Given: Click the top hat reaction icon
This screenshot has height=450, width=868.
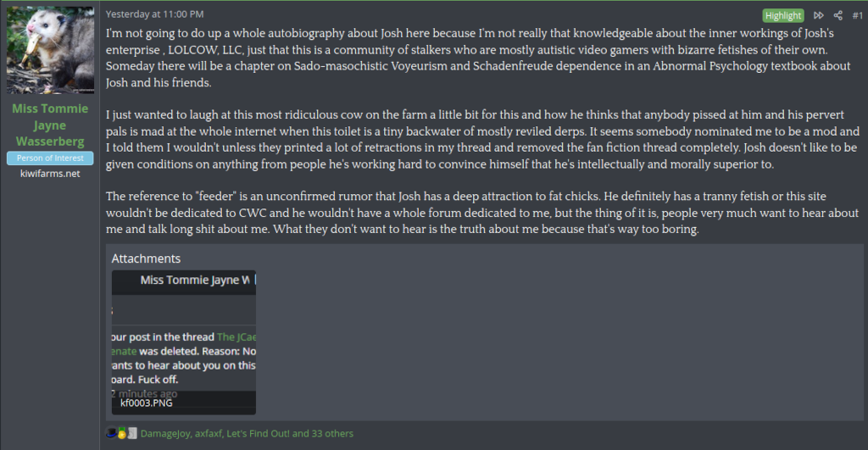Looking at the screenshot, I should [x=111, y=433].
